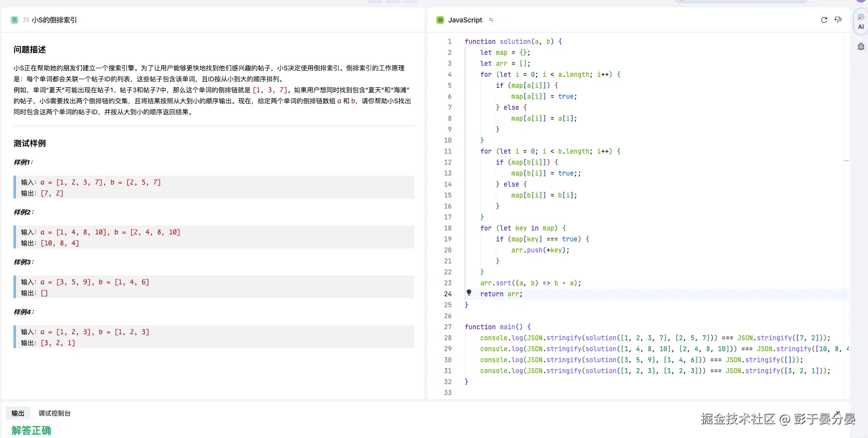Place cursor on the return arr line
Viewport: 868px width, 438px height.
[501, 294]
